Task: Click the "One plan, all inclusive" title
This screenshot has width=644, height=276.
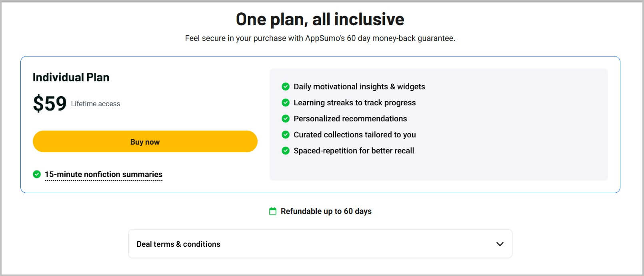Action: [320, 19]
